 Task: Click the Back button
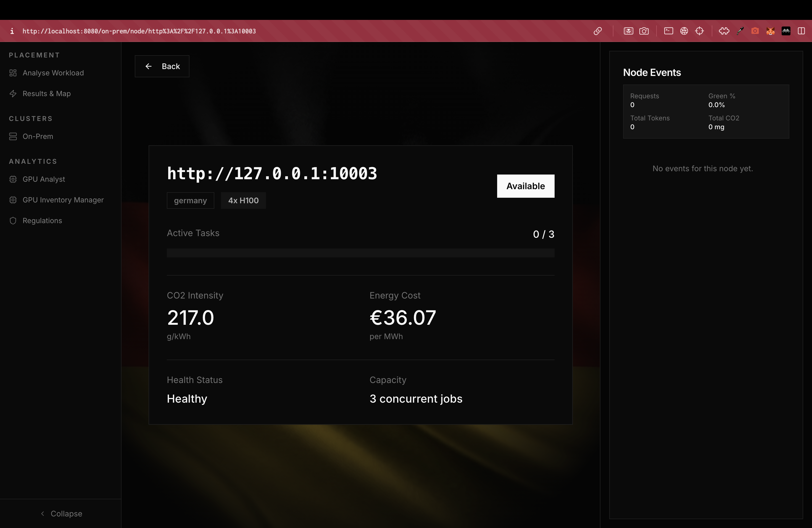[162, 66]
